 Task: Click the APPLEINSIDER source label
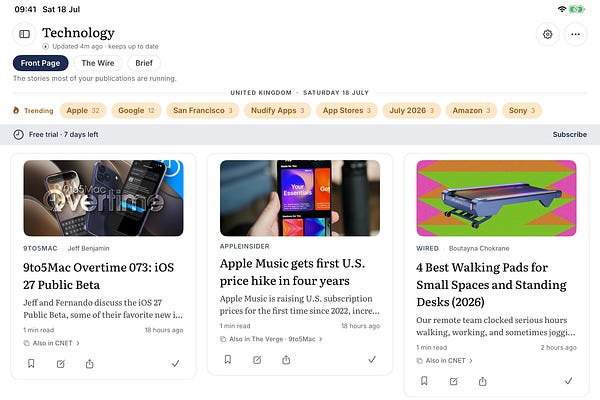[245, 247]
